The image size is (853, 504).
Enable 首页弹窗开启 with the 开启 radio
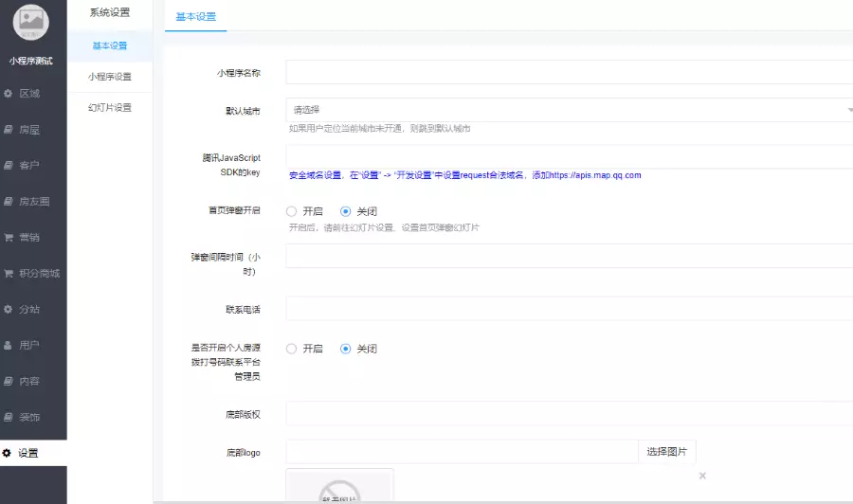click(x=292, y=211)
